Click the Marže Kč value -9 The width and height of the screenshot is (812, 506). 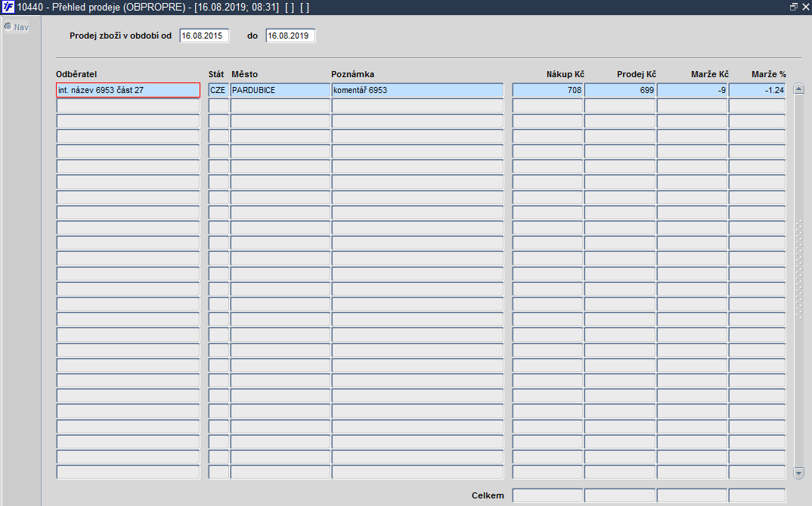click(692, 90)
